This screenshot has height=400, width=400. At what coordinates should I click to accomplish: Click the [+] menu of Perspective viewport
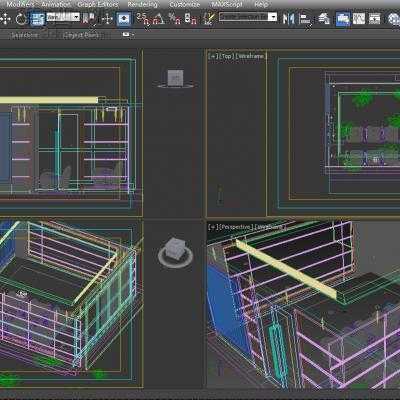[213, 227]
